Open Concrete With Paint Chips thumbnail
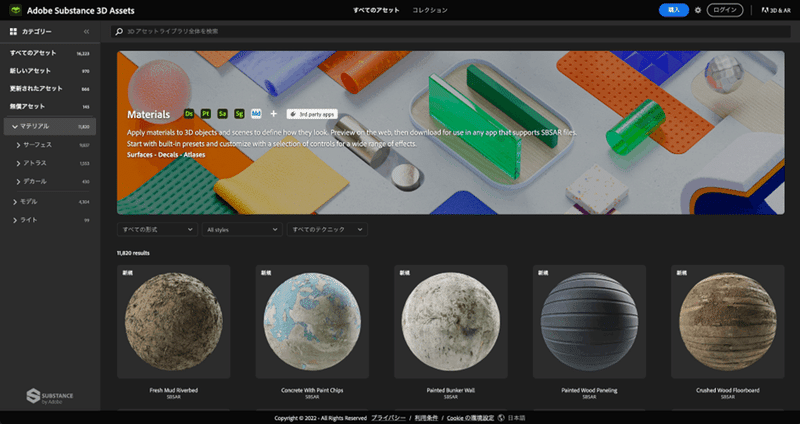The width and height of the screenshot is (800, 424). (x=312, y=321)
